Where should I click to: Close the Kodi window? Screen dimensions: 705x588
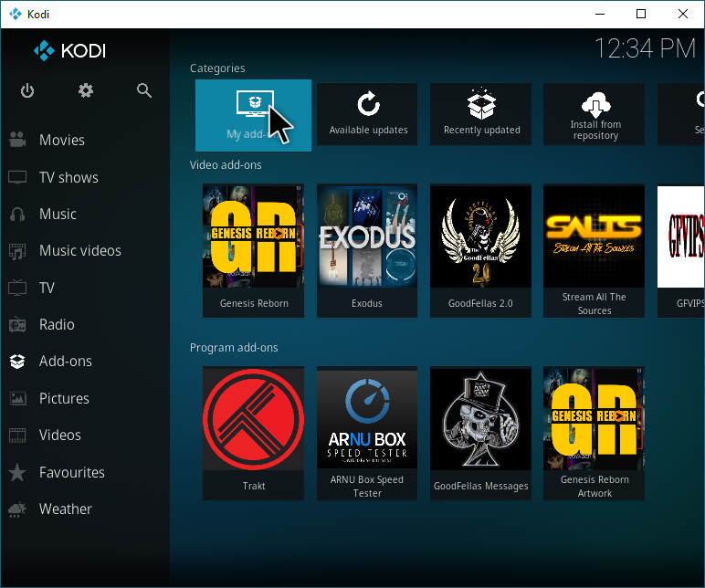(x=683, y=14)
